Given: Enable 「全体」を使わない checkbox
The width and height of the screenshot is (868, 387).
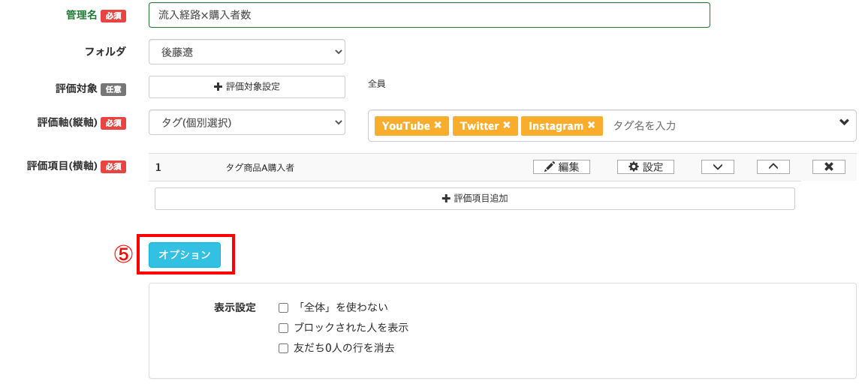Looking at the screenshot, I should (x=283, y=307).
